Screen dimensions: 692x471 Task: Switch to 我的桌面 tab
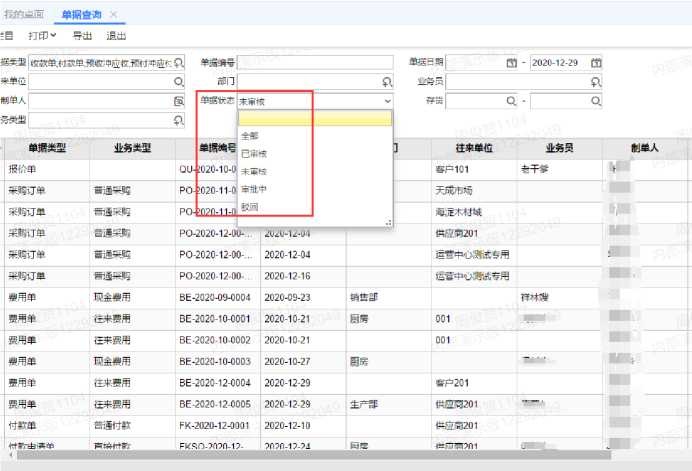(x=24, y=15)
